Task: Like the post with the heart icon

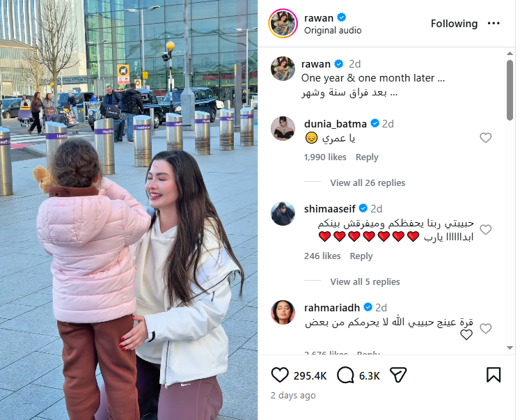Action: (x=280, y=375)
